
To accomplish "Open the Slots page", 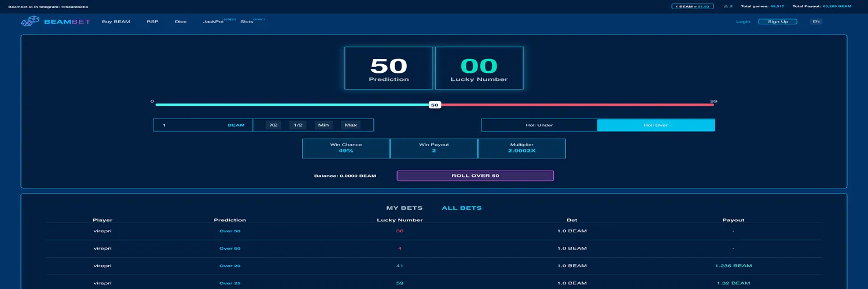I will [x=247, y=21].
